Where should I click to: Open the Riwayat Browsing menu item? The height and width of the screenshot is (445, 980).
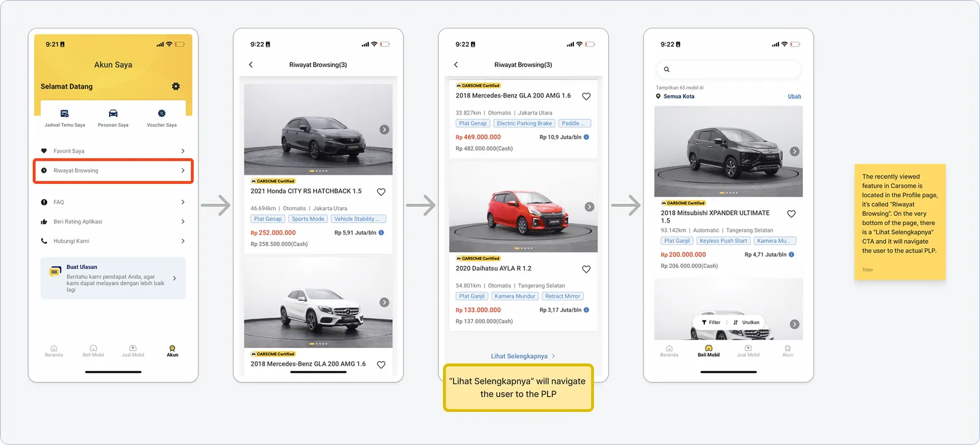pyautogui.click(x=113, y=170)
